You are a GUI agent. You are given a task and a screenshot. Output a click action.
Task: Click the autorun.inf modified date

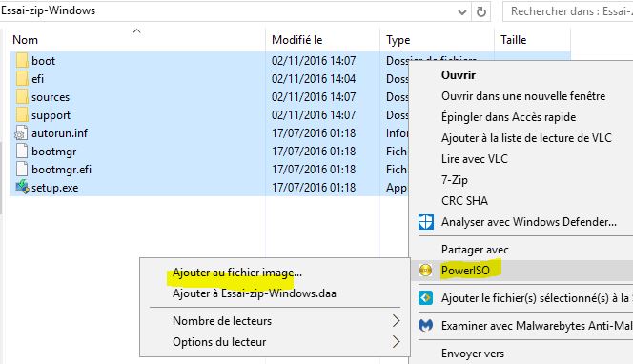point(314,133)
